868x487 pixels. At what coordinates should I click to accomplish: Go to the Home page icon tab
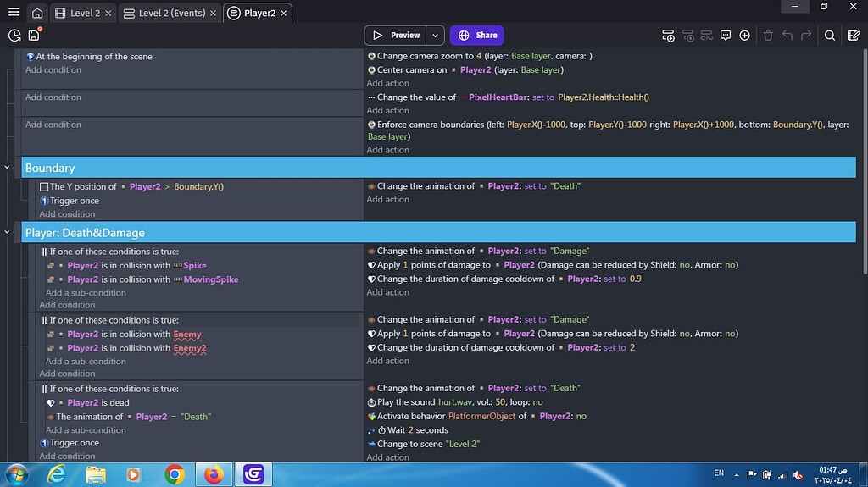click(x=37, y=14)
